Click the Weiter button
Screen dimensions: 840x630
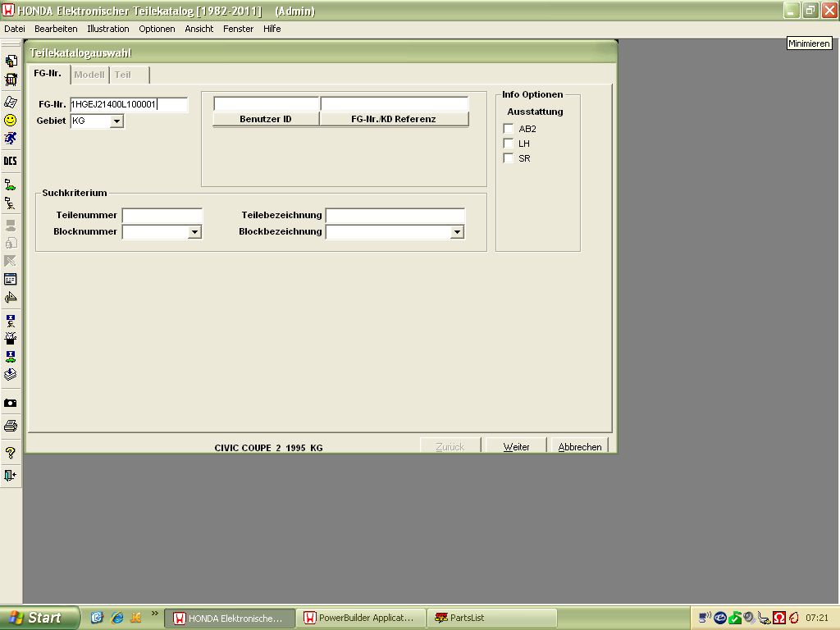click(516, 446)
